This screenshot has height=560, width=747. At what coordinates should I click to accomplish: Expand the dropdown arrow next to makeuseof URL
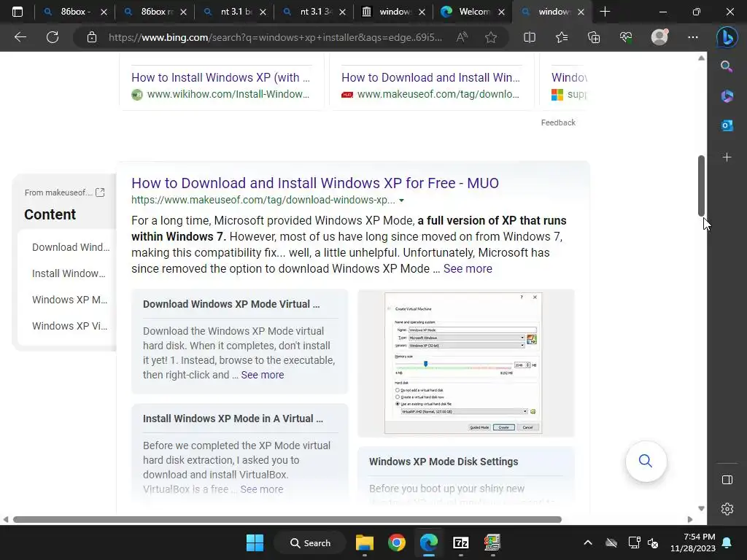point(401,201)
